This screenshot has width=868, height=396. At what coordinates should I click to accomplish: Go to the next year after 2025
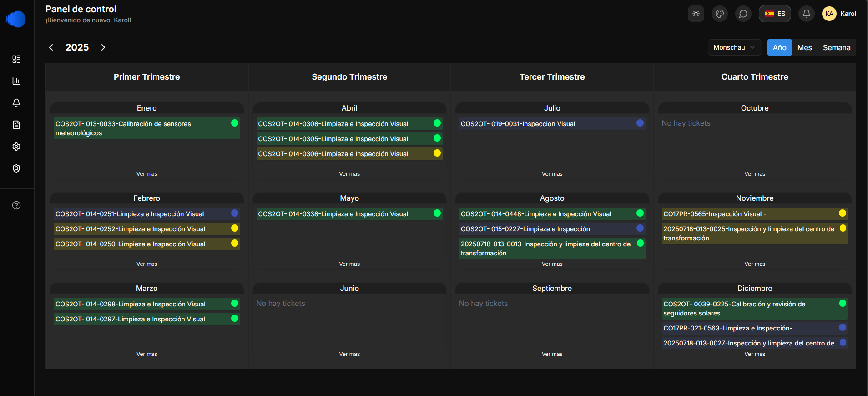point(103,47)
